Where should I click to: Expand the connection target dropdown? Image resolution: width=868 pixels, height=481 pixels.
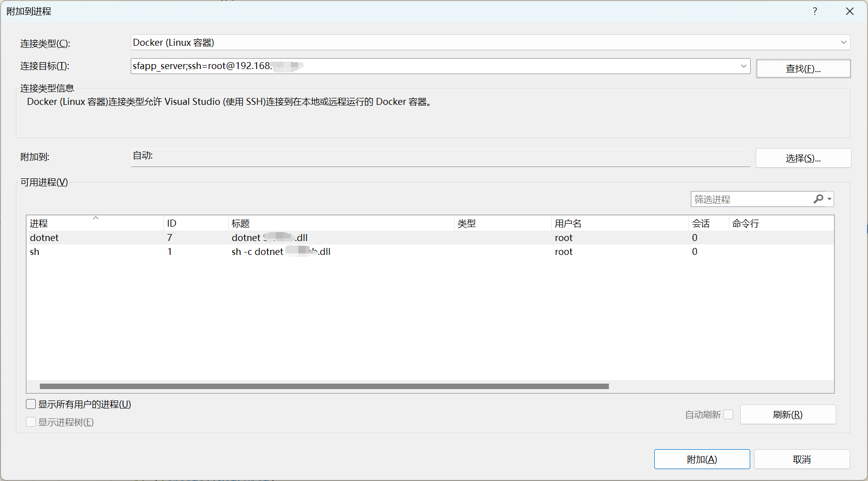click(x=744, y=66)
